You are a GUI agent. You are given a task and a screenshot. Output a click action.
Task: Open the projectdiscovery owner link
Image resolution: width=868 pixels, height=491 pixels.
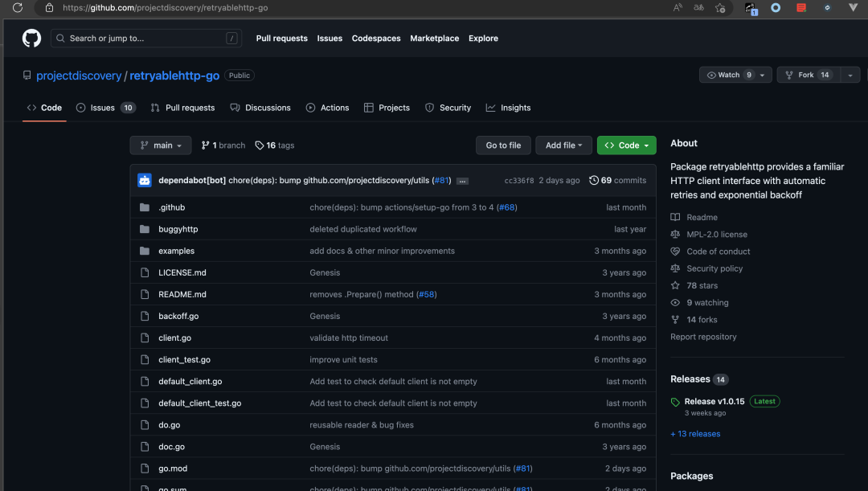tap(79, 76)
